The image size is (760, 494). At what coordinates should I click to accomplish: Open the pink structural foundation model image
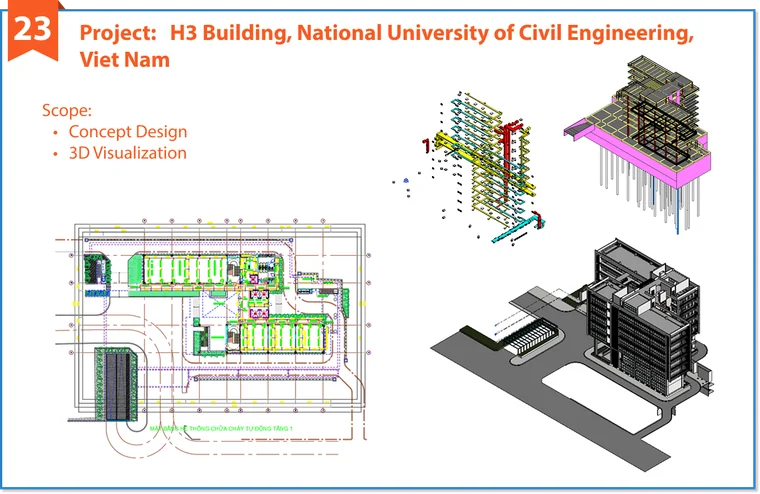[x=638, y=144]
